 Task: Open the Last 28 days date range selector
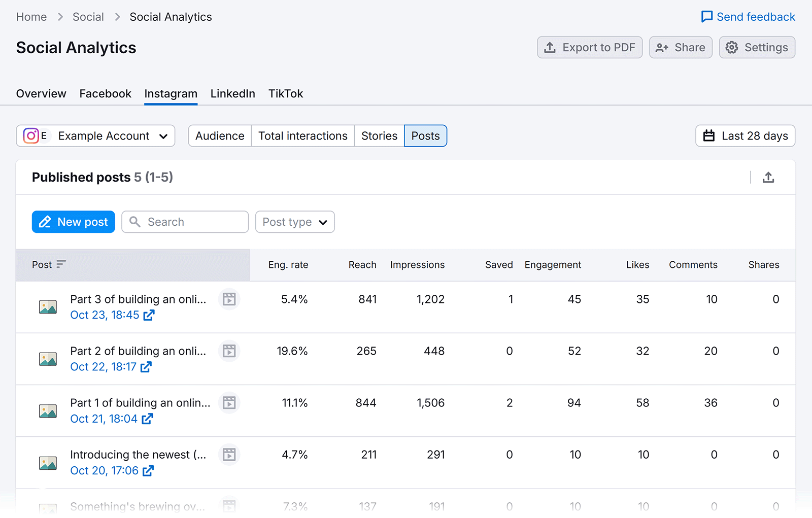(745, 135)
